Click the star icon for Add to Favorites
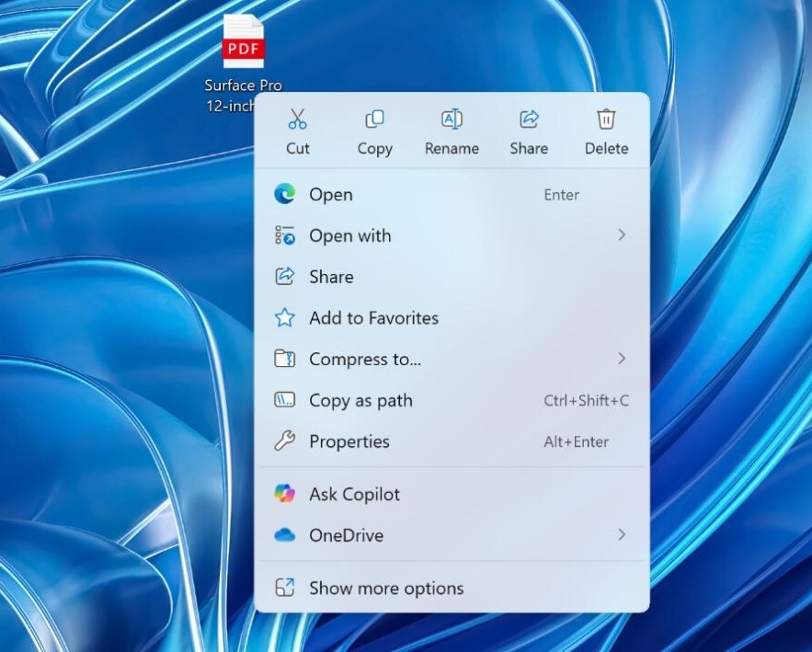Screen dimensions: 812x652 284,317
